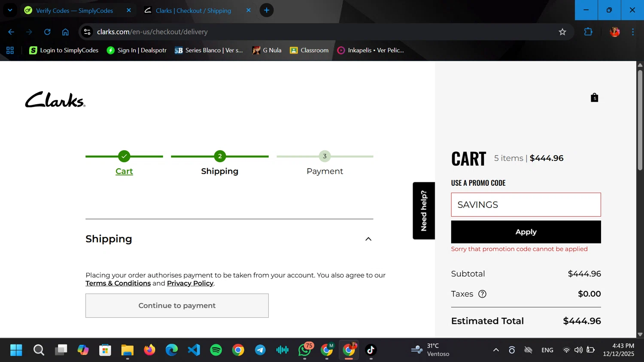Open a new browser tab
The image size is (644, 362).
tap(267, 10)
